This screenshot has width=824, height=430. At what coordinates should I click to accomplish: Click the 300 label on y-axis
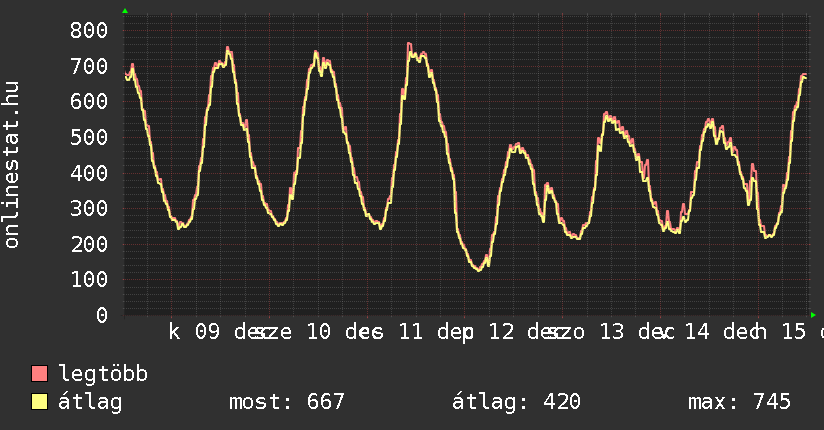[88, 208]
